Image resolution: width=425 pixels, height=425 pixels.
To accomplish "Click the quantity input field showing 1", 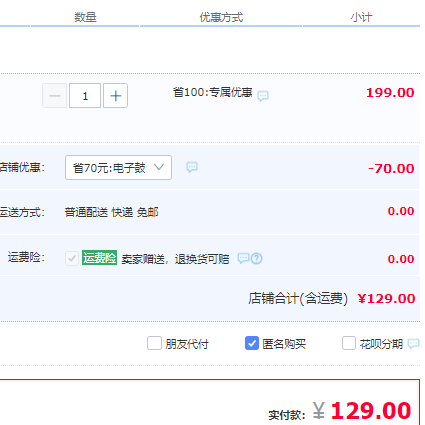I will coord(85,96).
